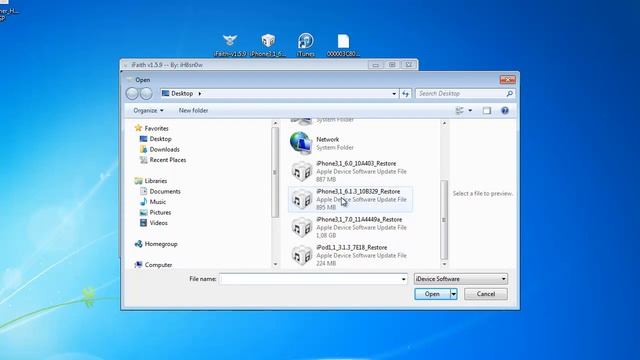Viewport: 640px width, 360px height.
Task: Click the Forward navigation arrow
Action: tap(146, 93)
